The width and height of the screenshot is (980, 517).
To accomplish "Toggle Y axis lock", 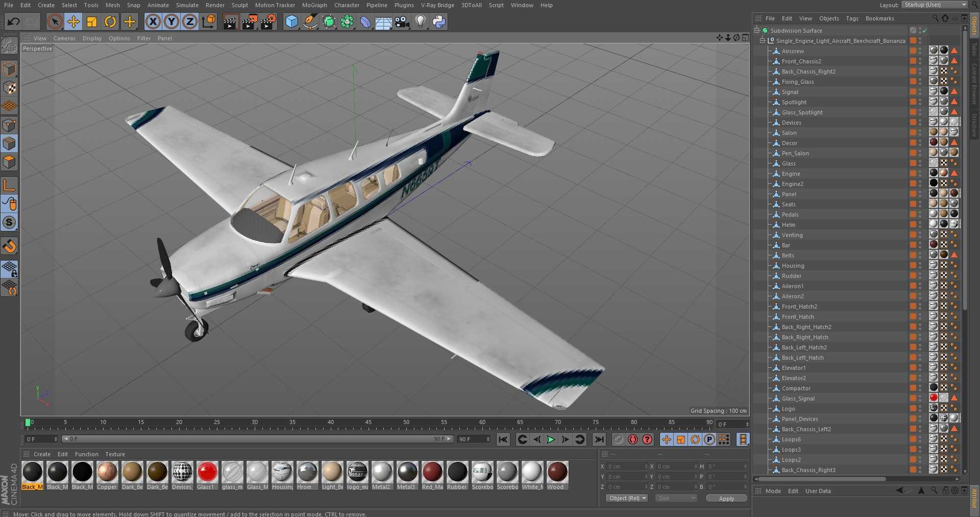I will coord(171,21).
